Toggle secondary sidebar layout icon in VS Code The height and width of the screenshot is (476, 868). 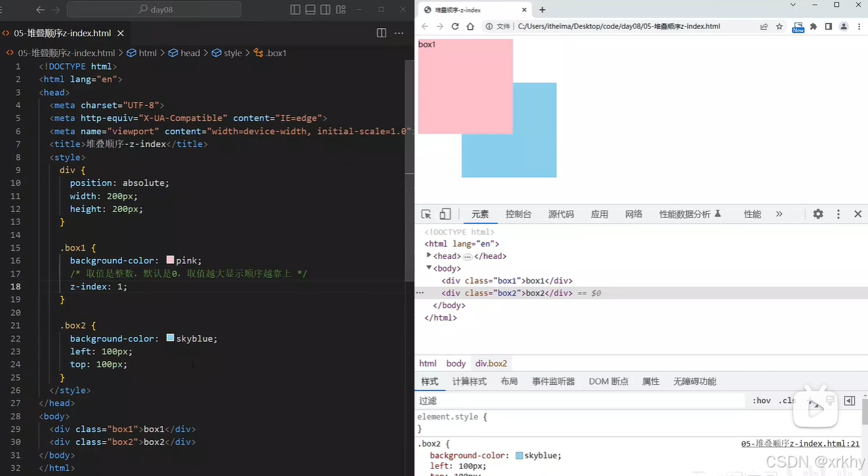click(325, 10)
